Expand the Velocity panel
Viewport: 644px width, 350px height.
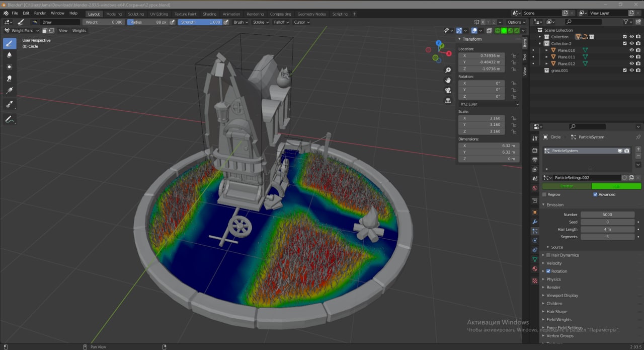coord(554,263)
